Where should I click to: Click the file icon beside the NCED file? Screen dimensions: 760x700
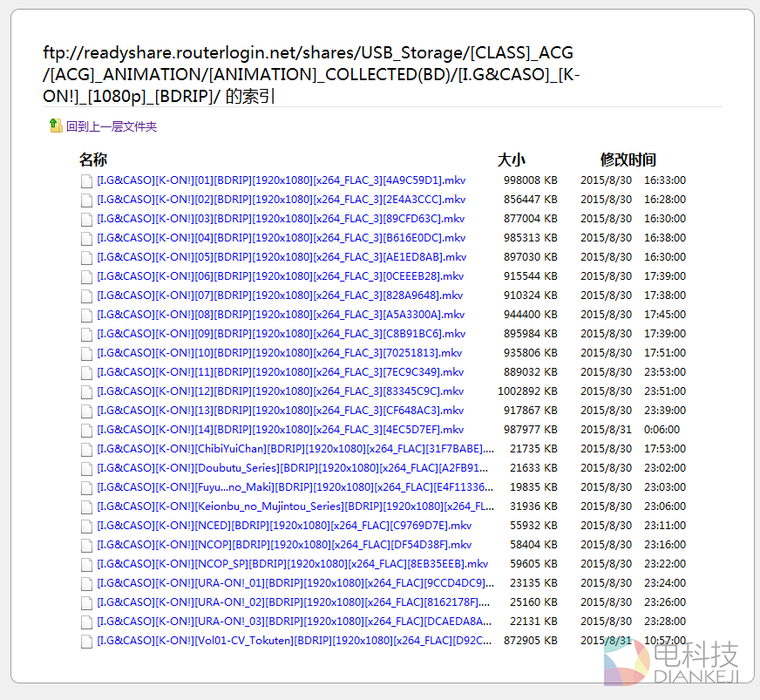[x=86, y=526]
